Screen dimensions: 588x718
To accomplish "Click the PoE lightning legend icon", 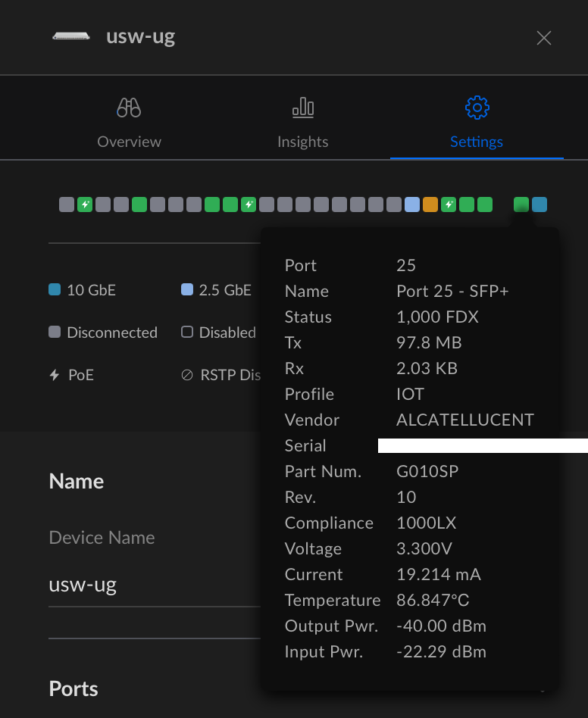I will click(54, 375).
